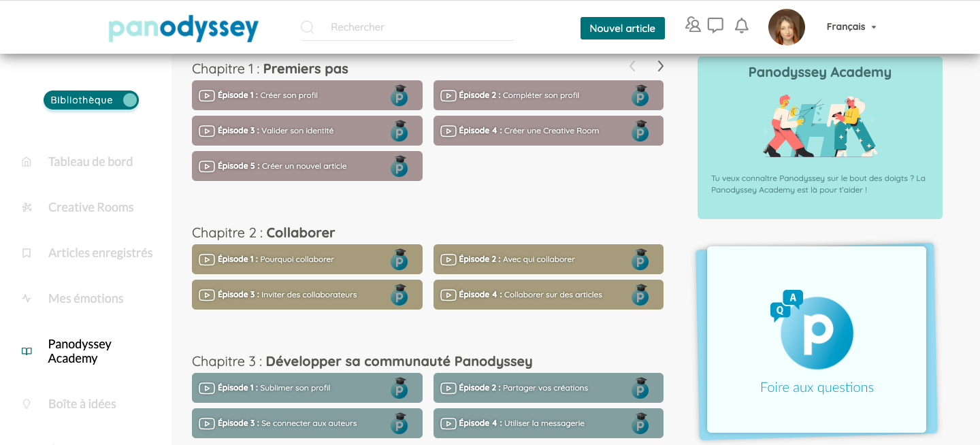Viewport: 980px width, 445px height.
Task: Click the FAQ Panodyssey logo icon
Action: [813, 331]
